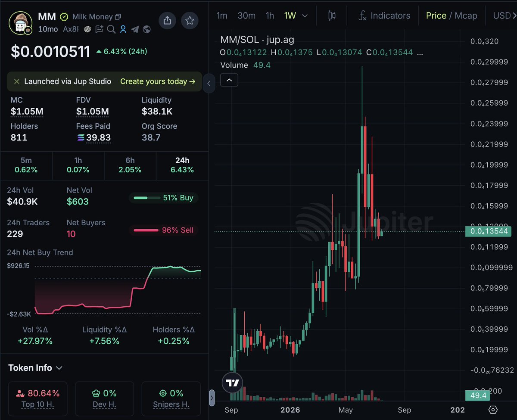
Task: Click the 24h Vol $40.9K value
Action: pos(22,202)
